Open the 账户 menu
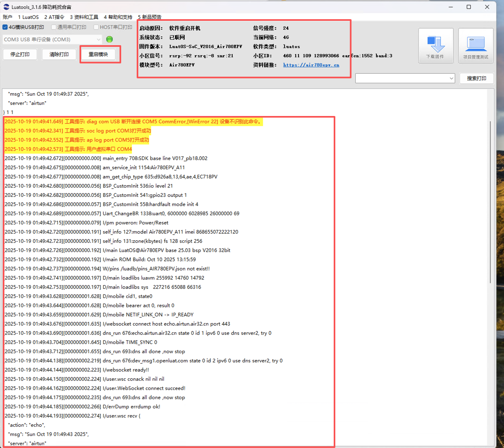Viewport: 504px width, 448px height. coord(8,17)
